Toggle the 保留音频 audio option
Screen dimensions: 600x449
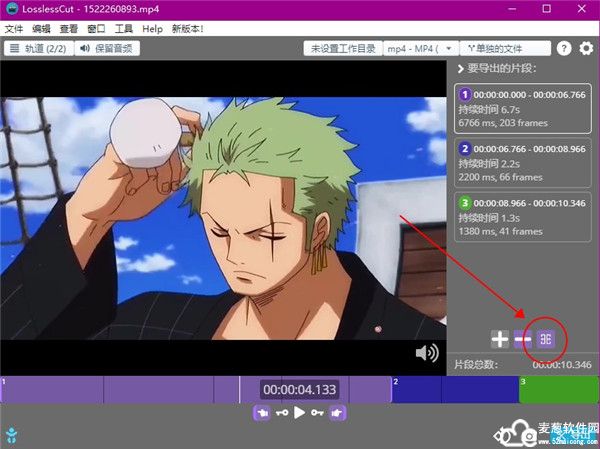(107, 49)
